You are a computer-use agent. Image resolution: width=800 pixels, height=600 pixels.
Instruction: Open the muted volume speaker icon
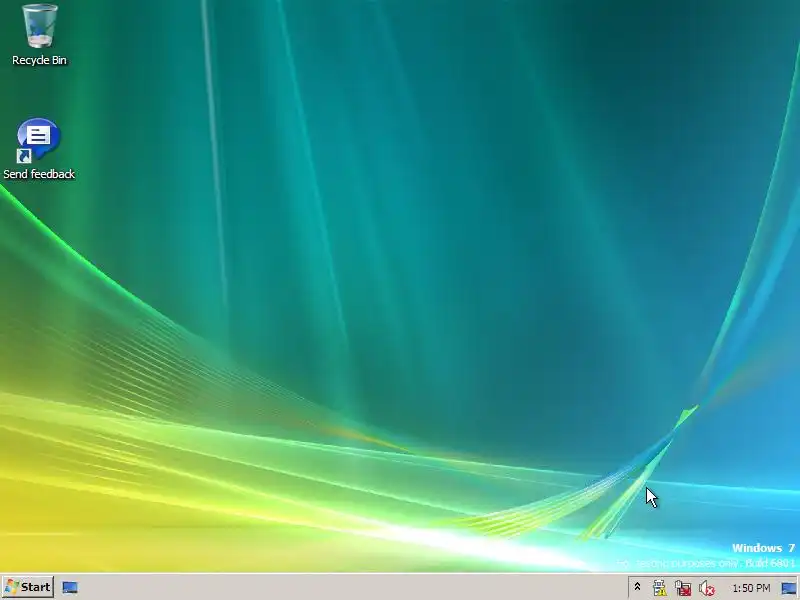click(x=707, y=588)
